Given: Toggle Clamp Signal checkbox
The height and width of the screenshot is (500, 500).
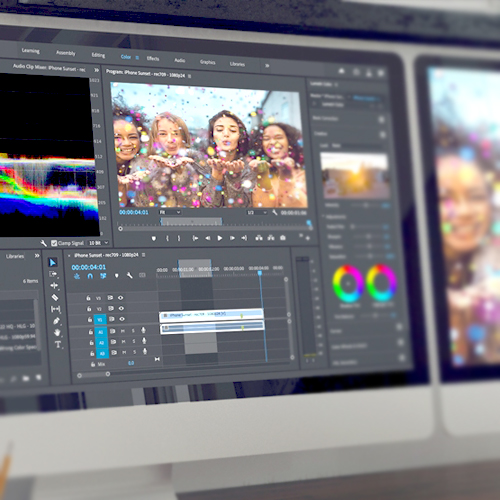Looking at the screenshot, I should click(54, 243).
